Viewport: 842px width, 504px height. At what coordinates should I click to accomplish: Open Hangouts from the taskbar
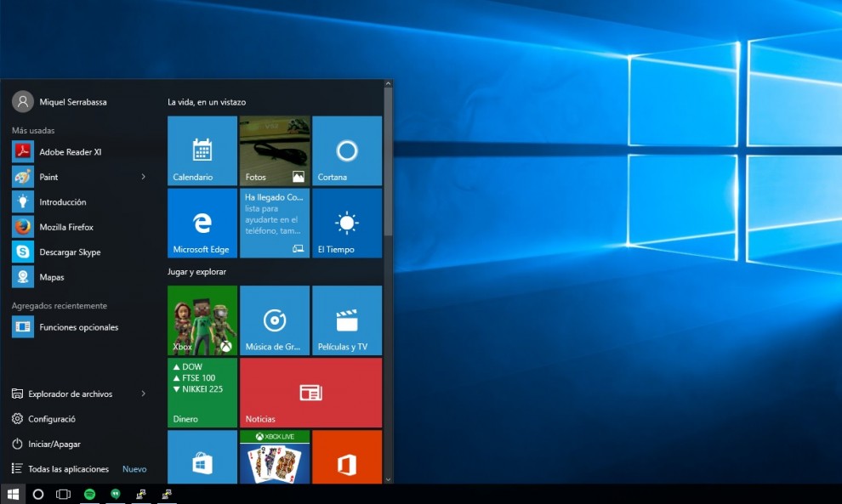pos(116,494)
